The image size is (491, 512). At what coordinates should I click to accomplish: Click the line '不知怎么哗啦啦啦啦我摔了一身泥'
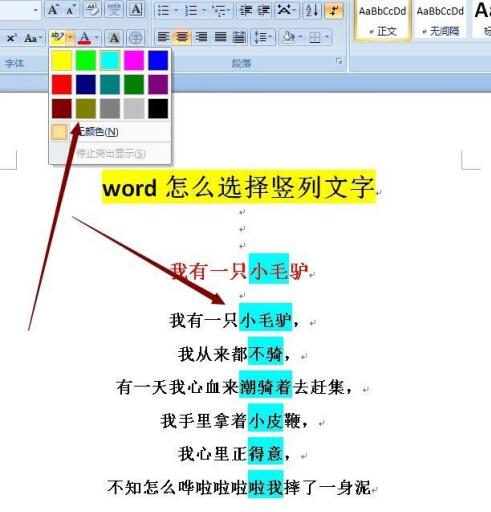click(x=239, y=487)
